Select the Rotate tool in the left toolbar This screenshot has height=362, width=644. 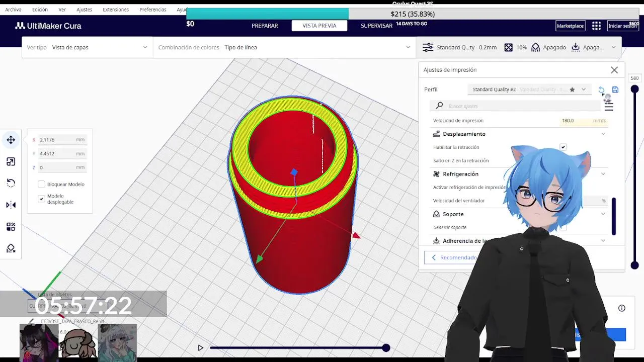[x=11, y=183]
